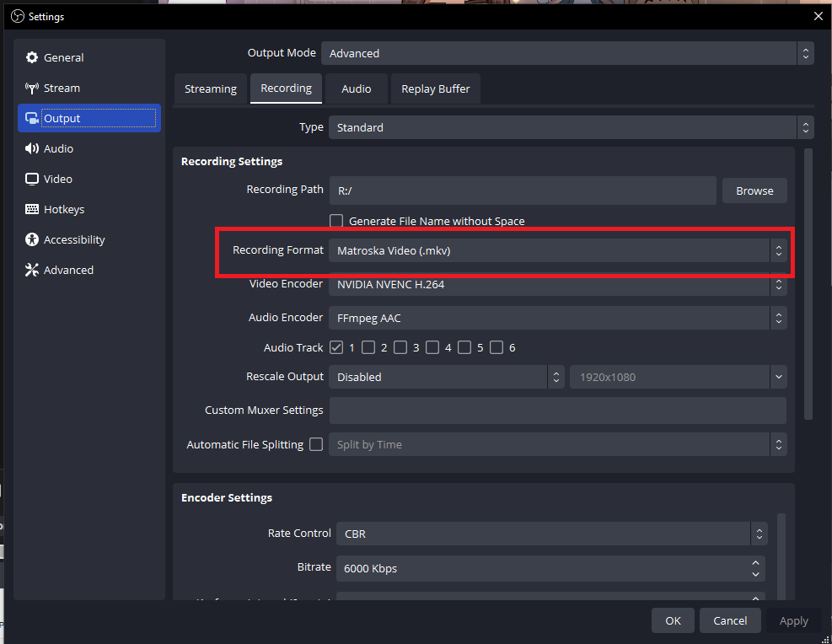Image resolution: width=832 pixels, height=644 pixels.
Task: Decrease Bitrate with down arrow
Action: coord(755,575)
